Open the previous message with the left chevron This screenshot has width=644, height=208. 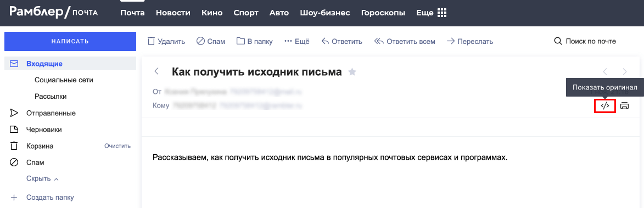tap(605, 72)
